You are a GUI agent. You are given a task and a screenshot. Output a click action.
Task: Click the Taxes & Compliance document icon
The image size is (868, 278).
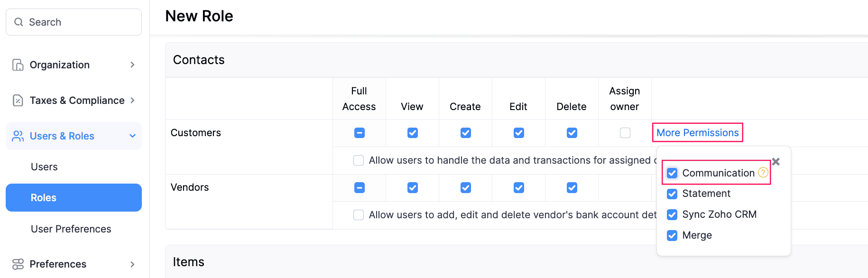18,101
